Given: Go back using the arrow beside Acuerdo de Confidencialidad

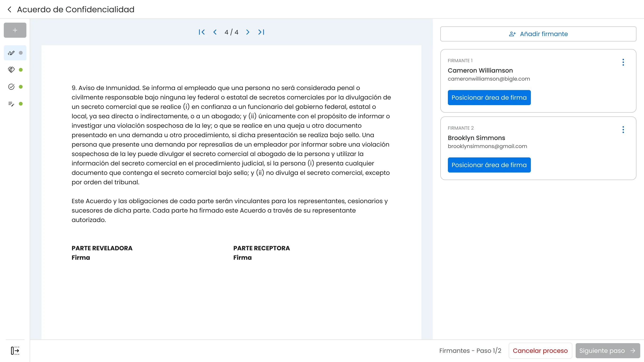Looking at the screenshot, I should click(x=9, y=9).
